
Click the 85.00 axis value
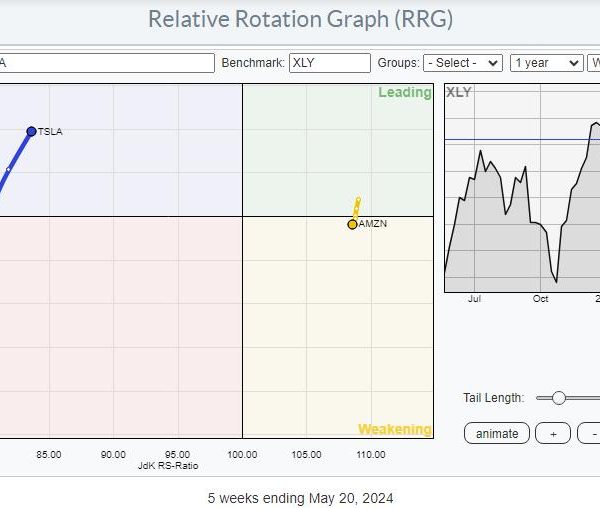point(49,454)
